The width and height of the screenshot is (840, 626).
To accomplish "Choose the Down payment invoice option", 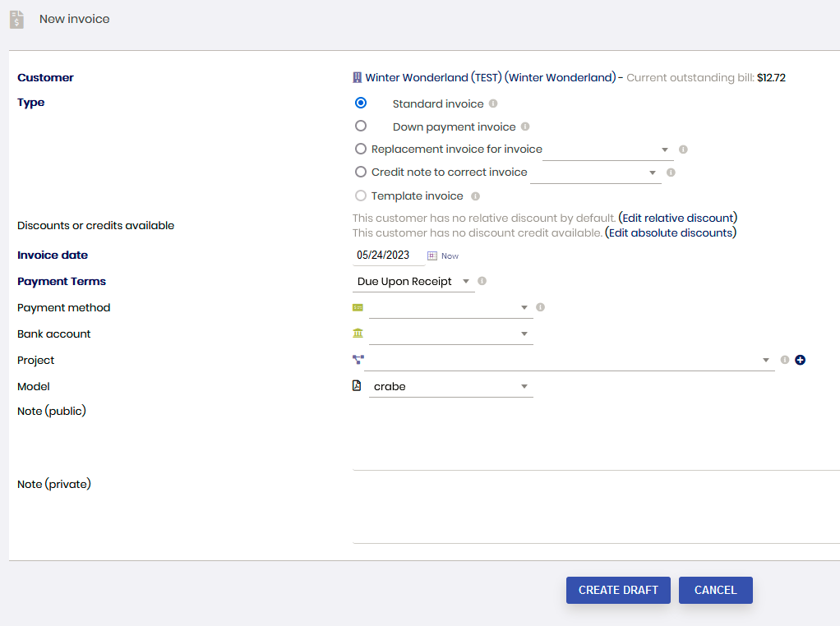I will point(360,127).
